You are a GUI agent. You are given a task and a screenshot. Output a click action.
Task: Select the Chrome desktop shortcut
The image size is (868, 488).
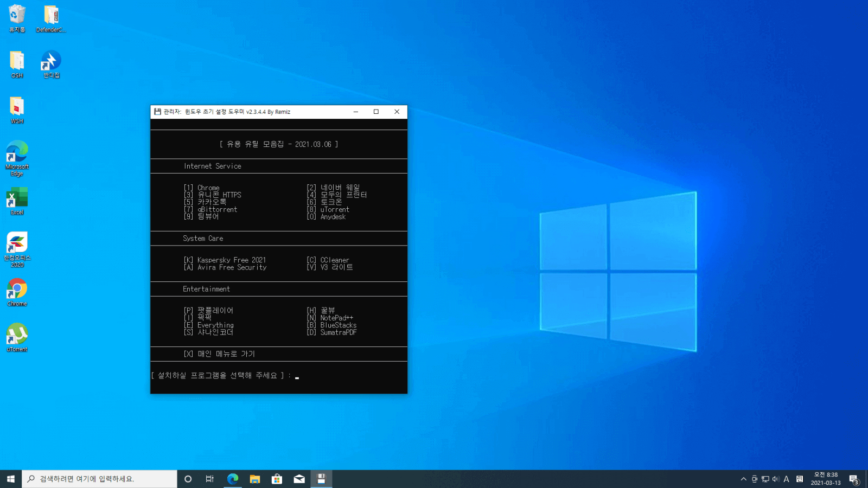[17, 292]
